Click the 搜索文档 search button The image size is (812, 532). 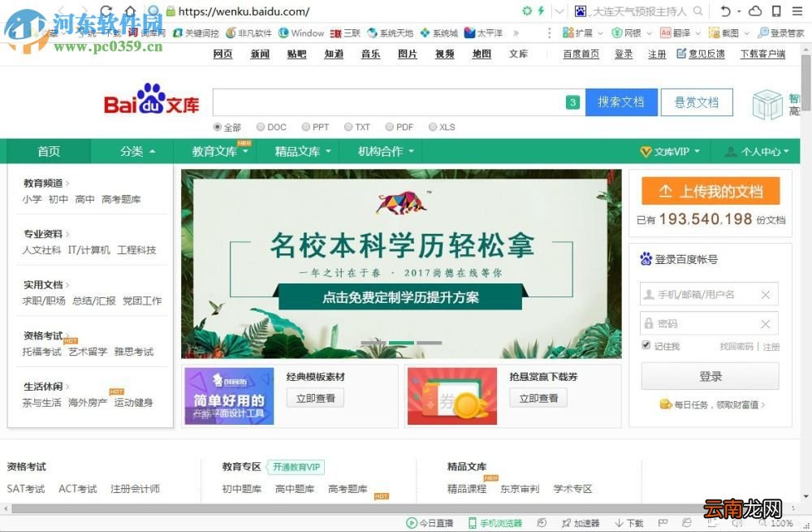(x=621, y=102)
